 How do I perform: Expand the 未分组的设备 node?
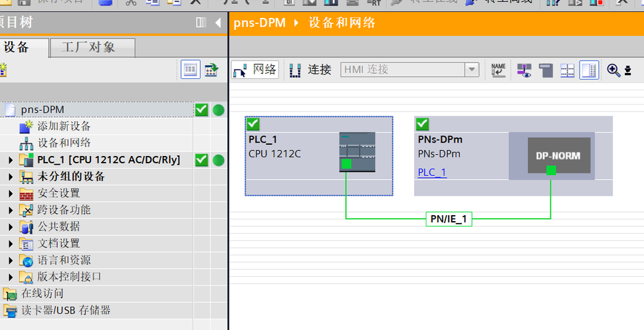pyautogui.click(x=11, y=177)
